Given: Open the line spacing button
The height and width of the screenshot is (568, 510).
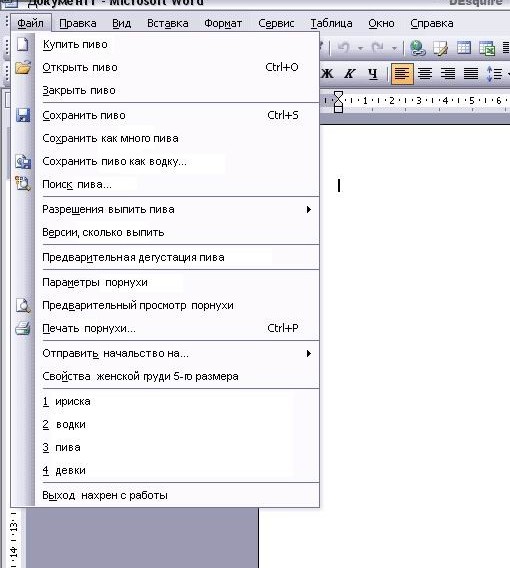Looking at the screenshot, I should coord(495,74).
